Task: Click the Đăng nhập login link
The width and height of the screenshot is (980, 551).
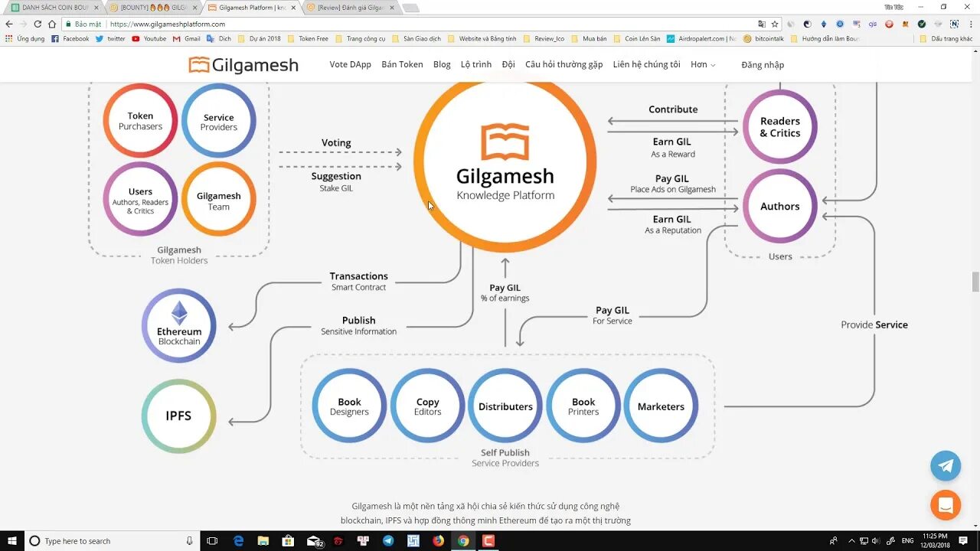Action: pyautogui.click(x=763, y=65)
